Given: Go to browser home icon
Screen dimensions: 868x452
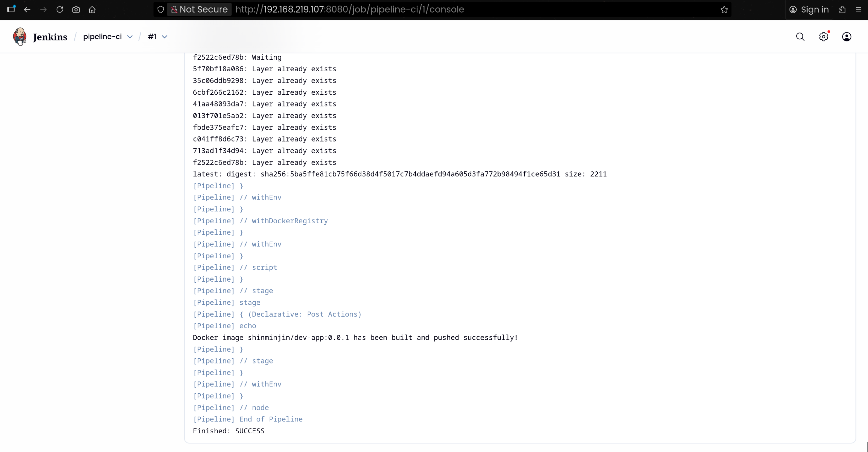Looking at the screenshot, I should tap(92, 10).
